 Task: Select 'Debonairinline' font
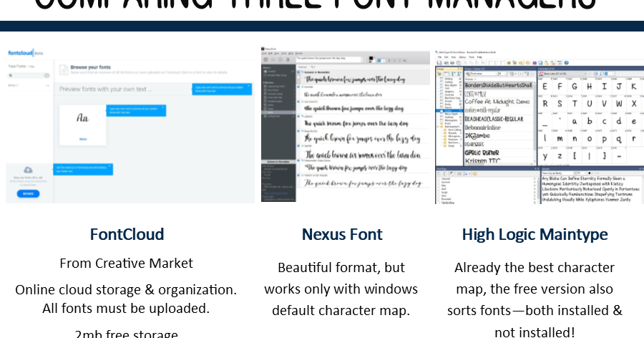(x=499, y=127)
